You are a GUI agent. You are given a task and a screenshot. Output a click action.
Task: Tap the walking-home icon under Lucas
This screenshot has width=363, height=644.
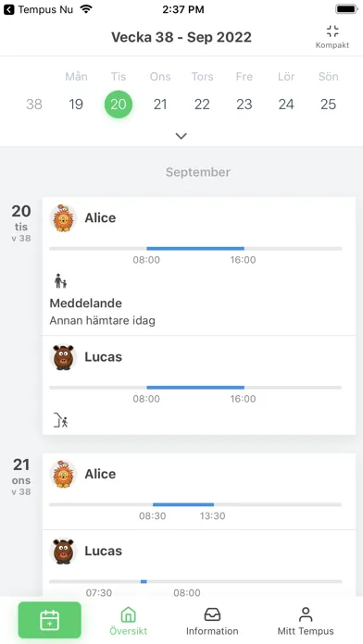tap(60, 420)
